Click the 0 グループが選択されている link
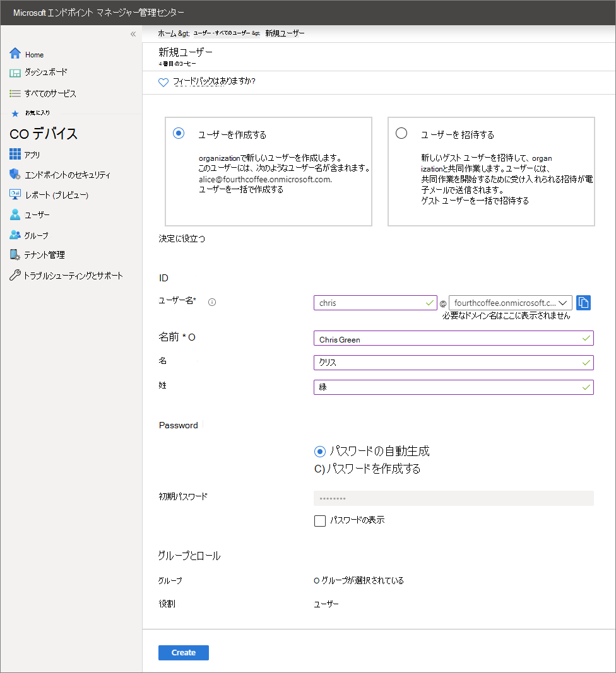 point(358,580)
